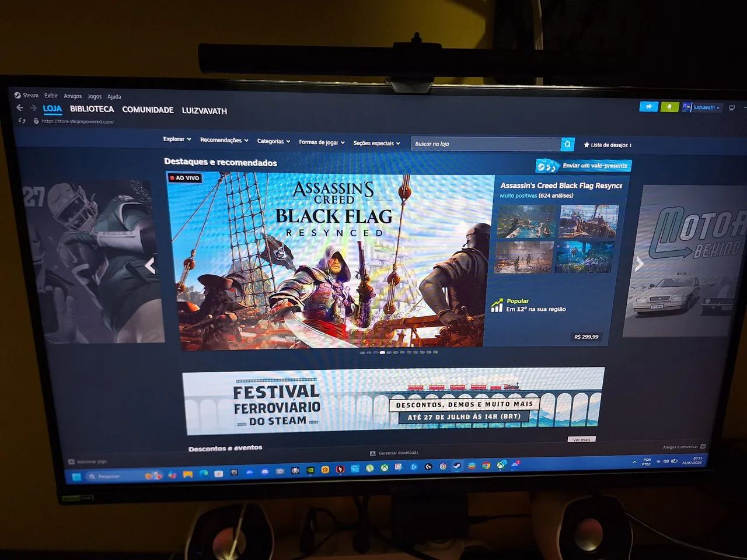This screenshot has width=747, height=560.
Task: Expand the Explorar dropdown
Action: [177, 139]
